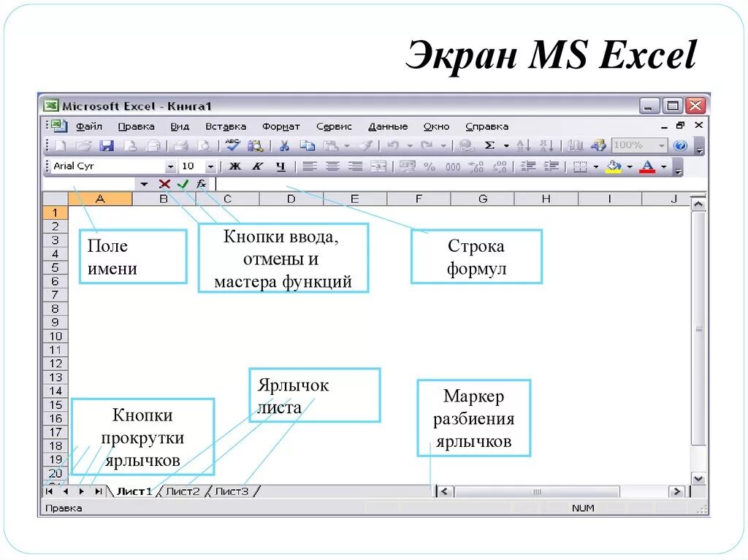Open the Name Box dropdown arrow

click(144, 184)
